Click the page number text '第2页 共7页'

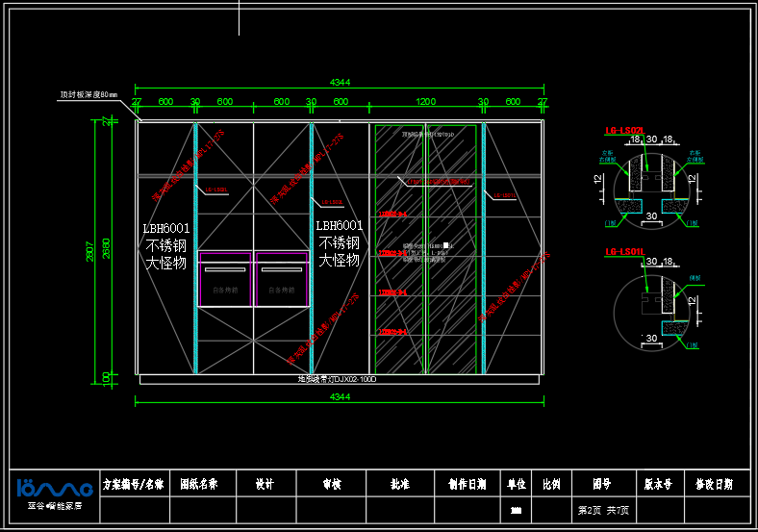pos(602,509)
